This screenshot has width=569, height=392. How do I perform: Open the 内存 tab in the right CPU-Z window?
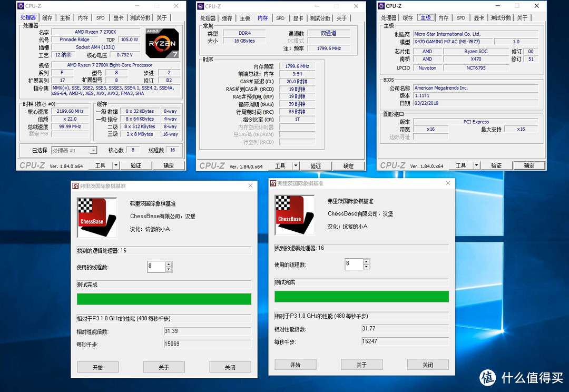(x=443, y=18)
